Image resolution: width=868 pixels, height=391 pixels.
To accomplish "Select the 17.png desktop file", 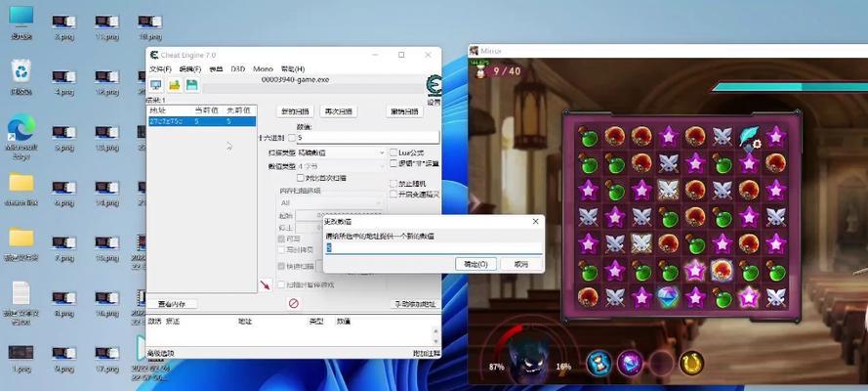I will click(x=106, y=359).
